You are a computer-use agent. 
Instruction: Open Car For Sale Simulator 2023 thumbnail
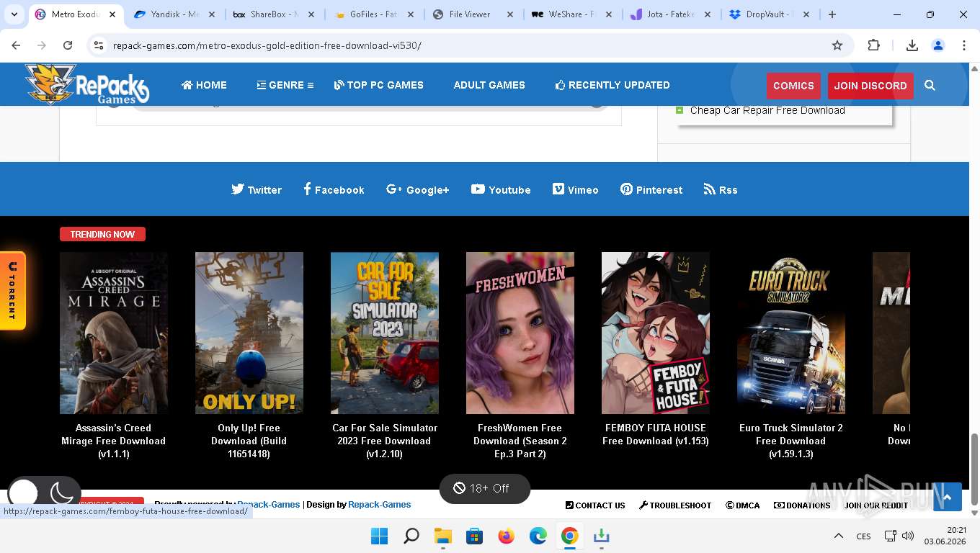pos(385,333)
